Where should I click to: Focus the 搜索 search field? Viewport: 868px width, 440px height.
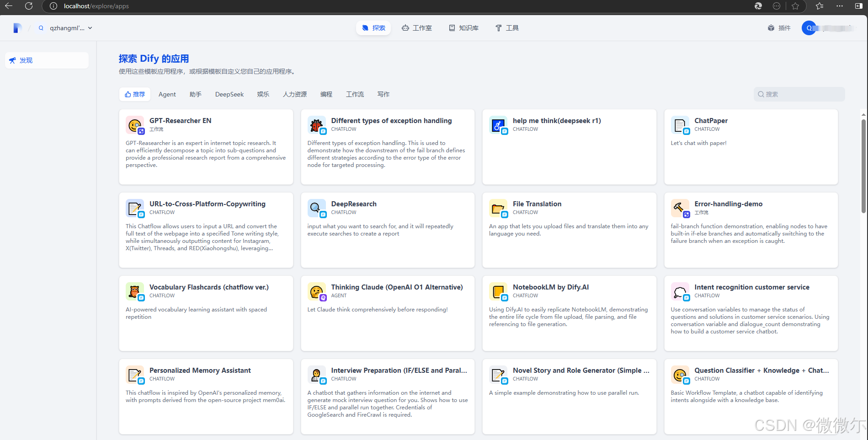[x=799, y=94]
